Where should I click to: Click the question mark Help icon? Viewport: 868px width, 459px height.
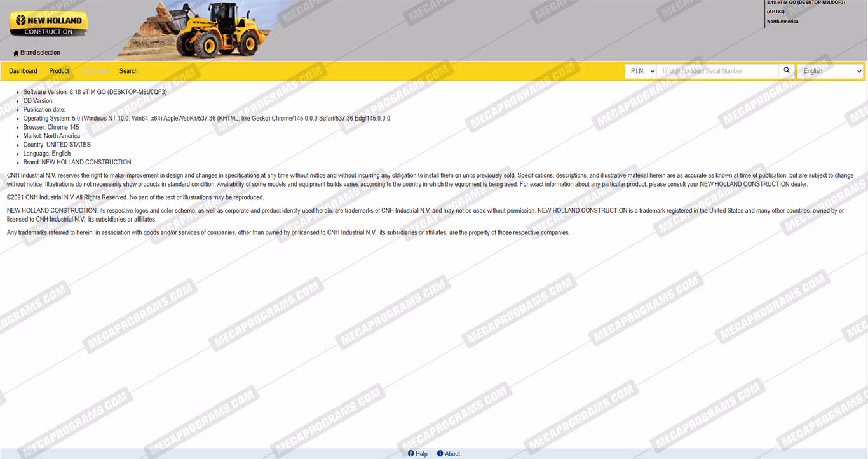[x=411, y=454]
